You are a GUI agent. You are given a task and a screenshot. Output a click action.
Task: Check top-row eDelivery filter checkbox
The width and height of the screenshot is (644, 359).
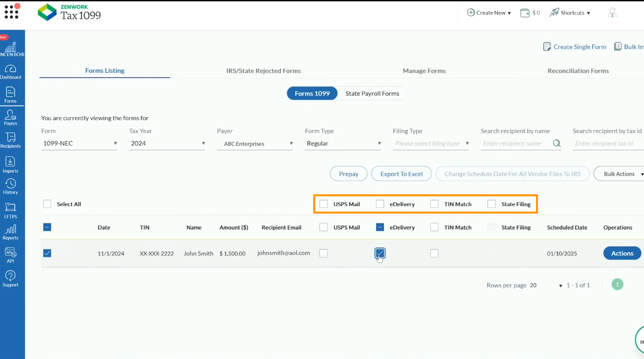[380, 204]
